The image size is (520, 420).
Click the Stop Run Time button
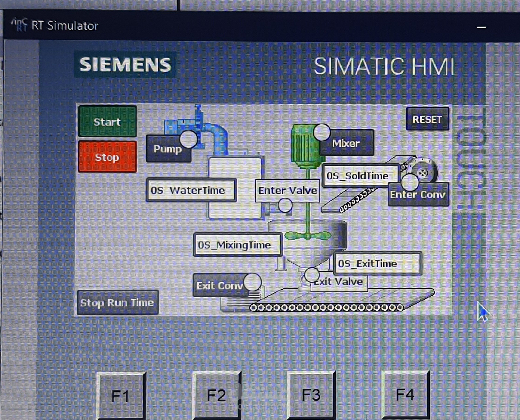pyautogui.click(x=117, y=303)
